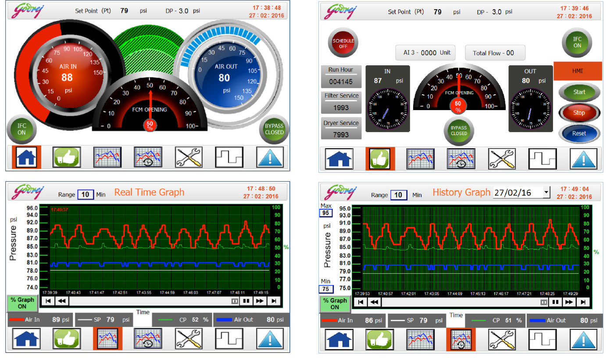
Task: Click the green Start button
Action: pos(579,92)
